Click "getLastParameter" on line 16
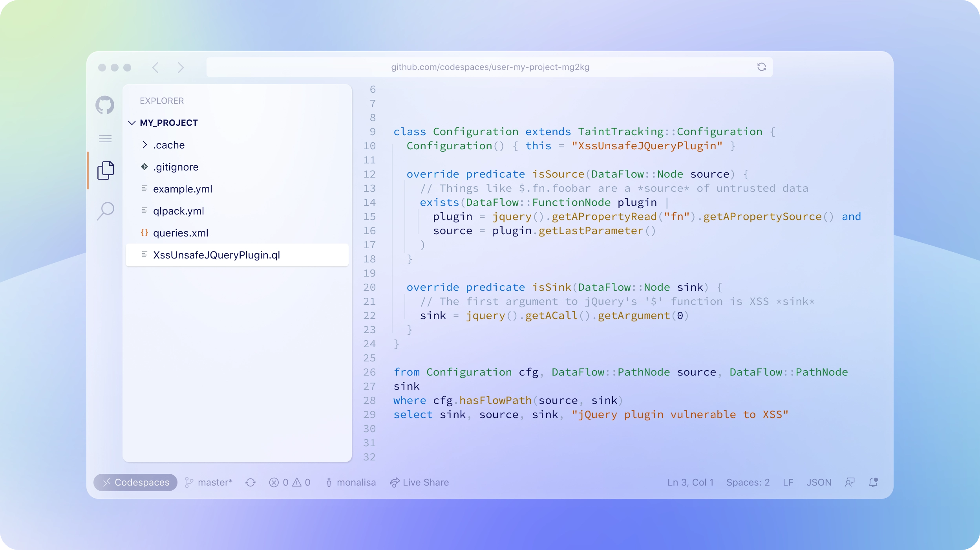Screen dimensions: 980x550 point(591,231)
